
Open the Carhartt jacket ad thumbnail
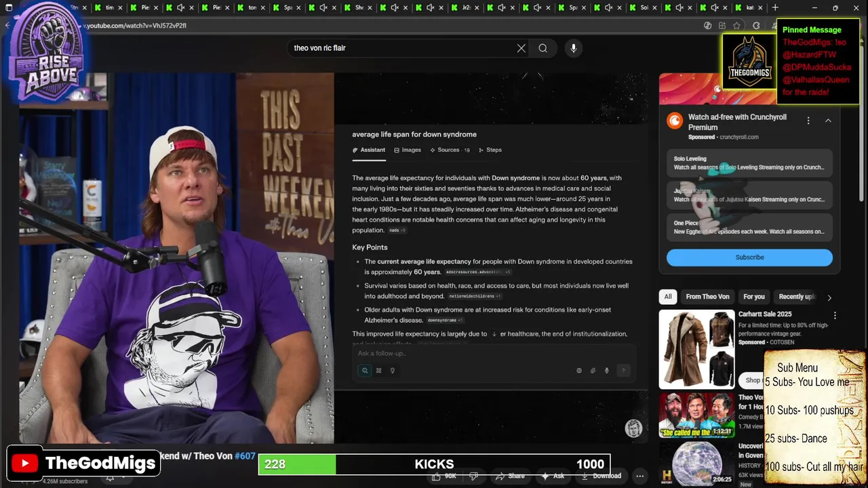pyautogui.click(x=696, y=349)
